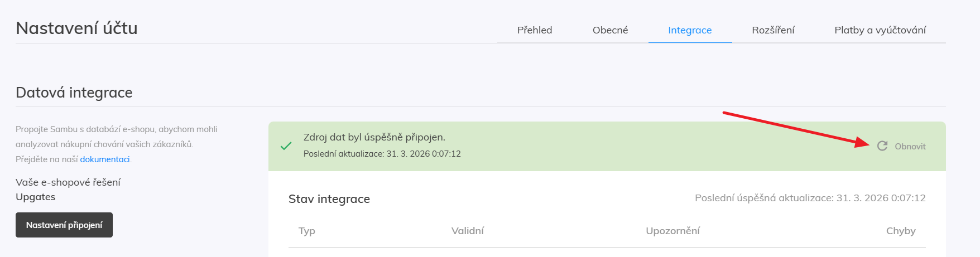The image size is (980, 257).
Task: Click the Obnovit text label
Action: 910,147
